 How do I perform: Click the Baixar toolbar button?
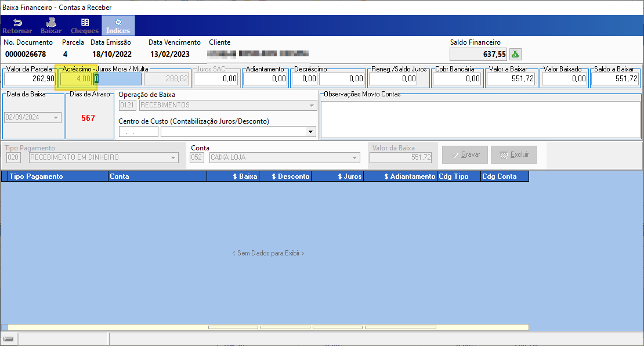tap(51, 26)
